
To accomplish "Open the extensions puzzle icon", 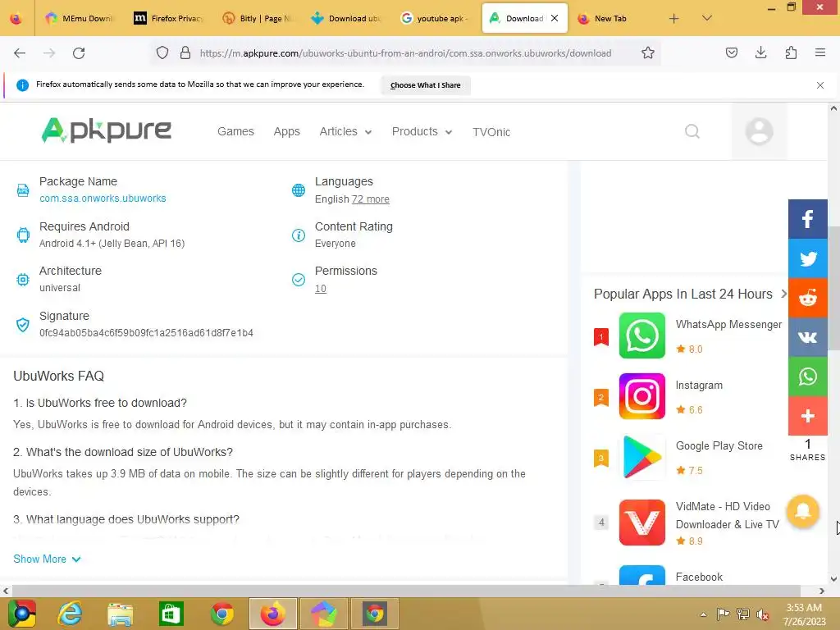I will [x=791, y=52].
